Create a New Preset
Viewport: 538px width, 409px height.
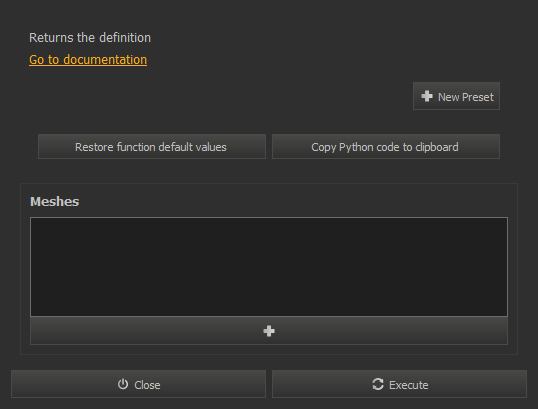(x=456, y=96)
